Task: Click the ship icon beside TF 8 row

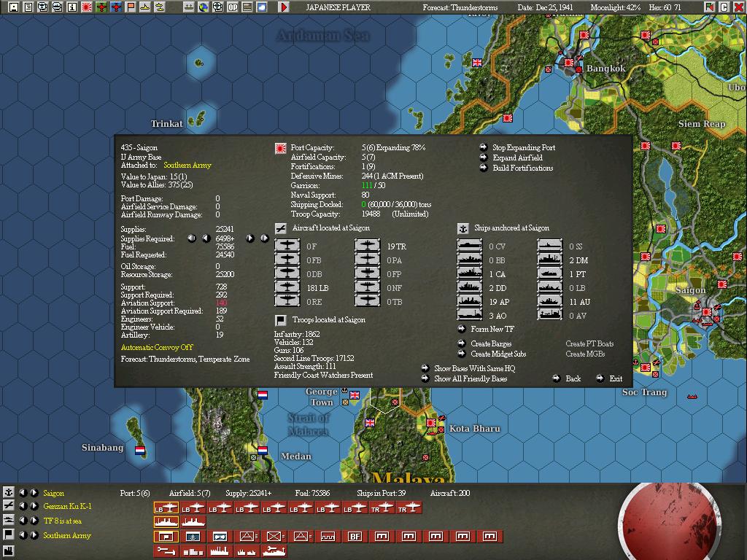Action: point(8,520)
